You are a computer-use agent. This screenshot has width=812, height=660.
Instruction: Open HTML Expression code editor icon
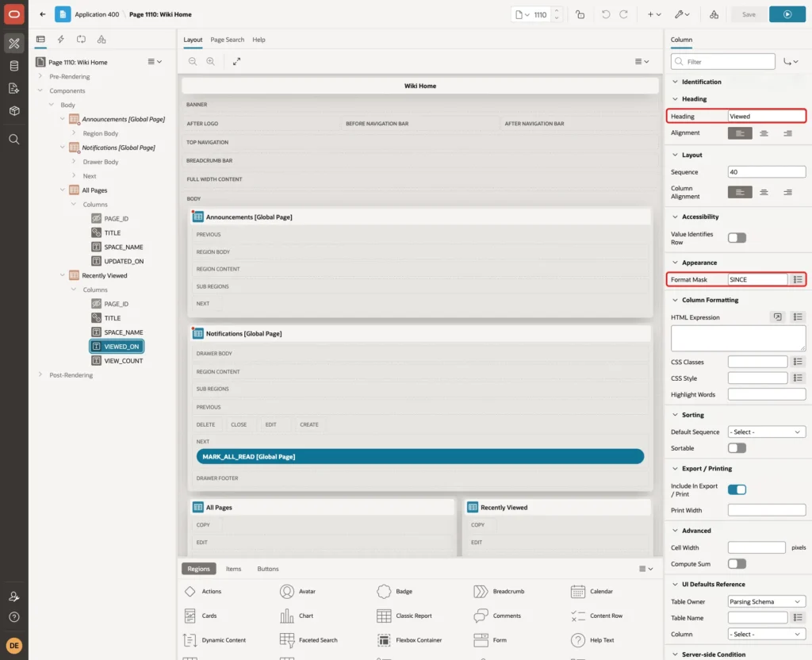point(777,317)
